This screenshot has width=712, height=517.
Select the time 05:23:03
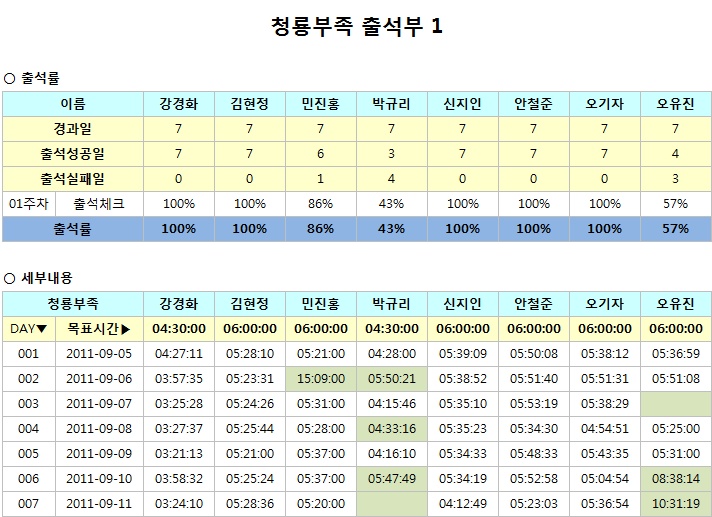[534, 503]
